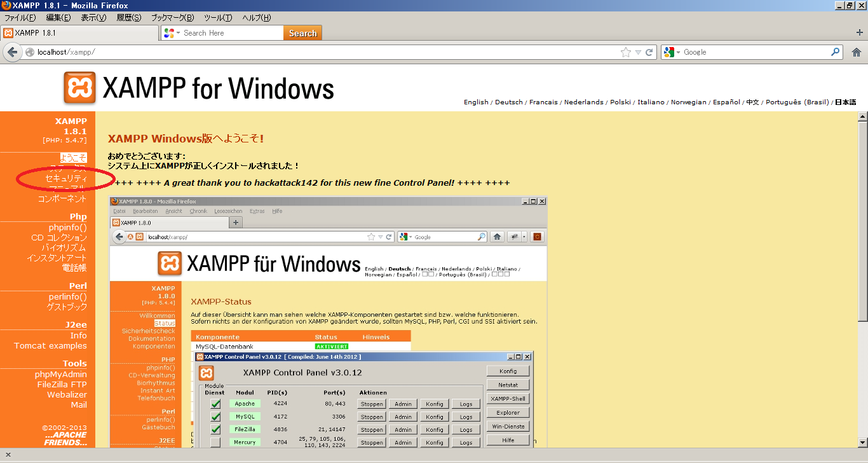Viewport: 868px width, 463px height.
Task: Focus the Search Here input field
Action: coord(232,33)
